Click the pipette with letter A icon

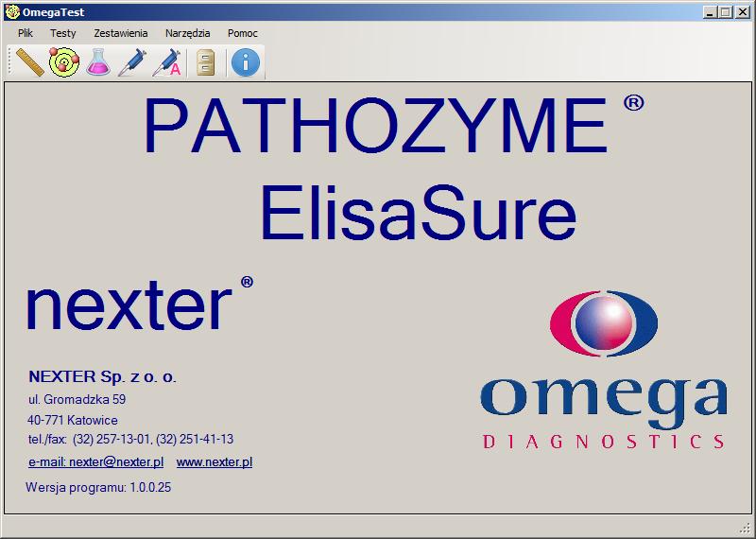click(167, 63)
